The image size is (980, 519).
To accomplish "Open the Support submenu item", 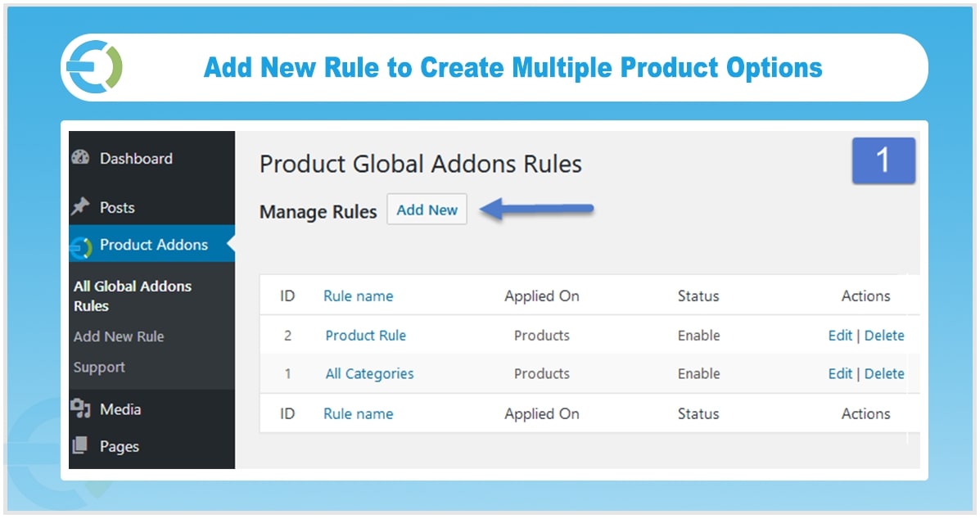I will point(99,368).
